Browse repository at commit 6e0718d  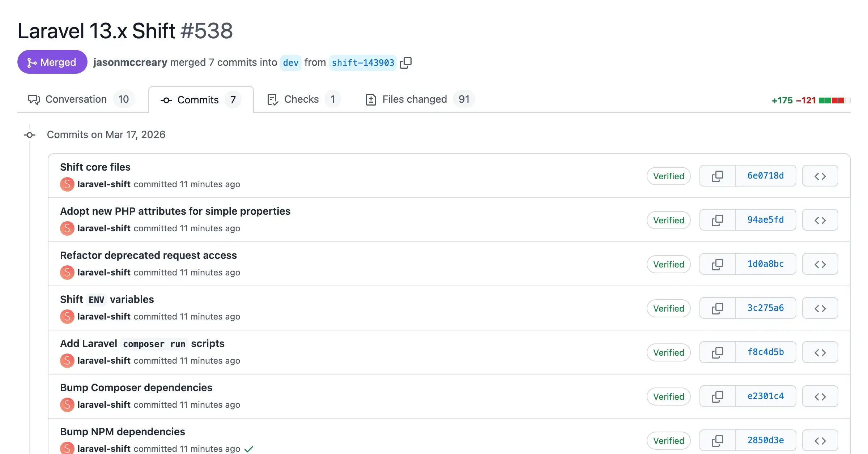pyautogui.click(x=820, y=176)
